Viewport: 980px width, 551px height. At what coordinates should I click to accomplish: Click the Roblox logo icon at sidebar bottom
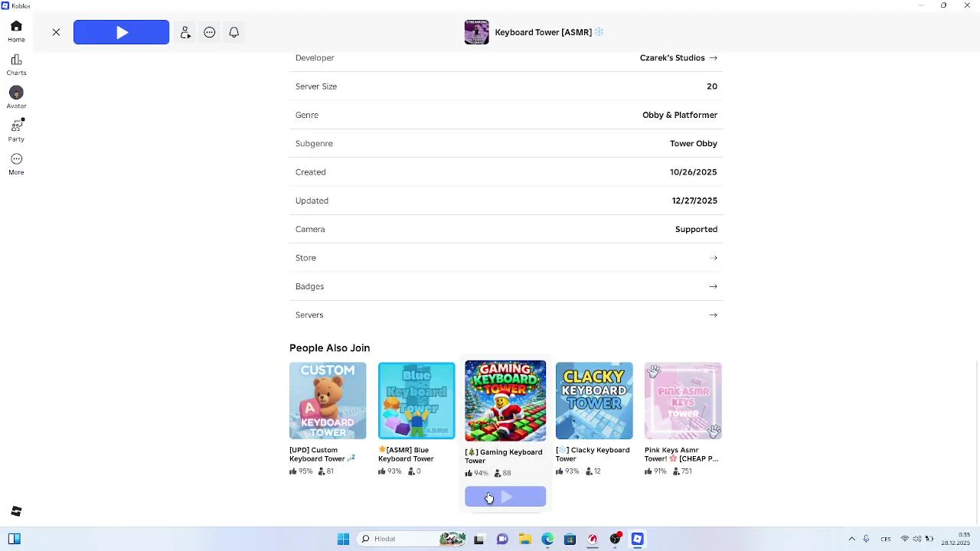[x=16, y=511]
